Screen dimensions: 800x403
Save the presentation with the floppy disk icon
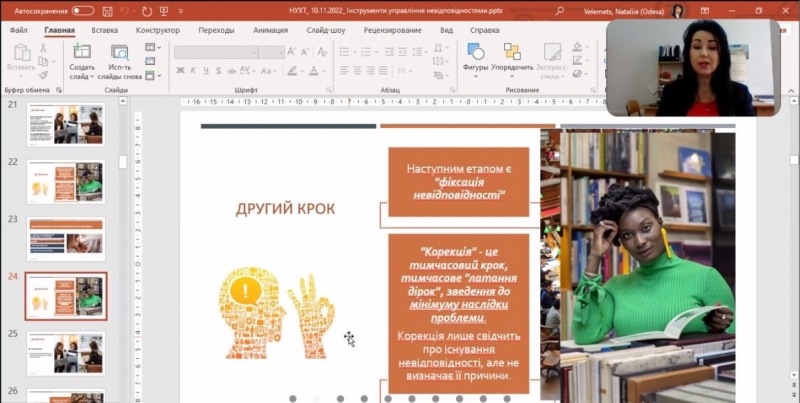point(108,11)
